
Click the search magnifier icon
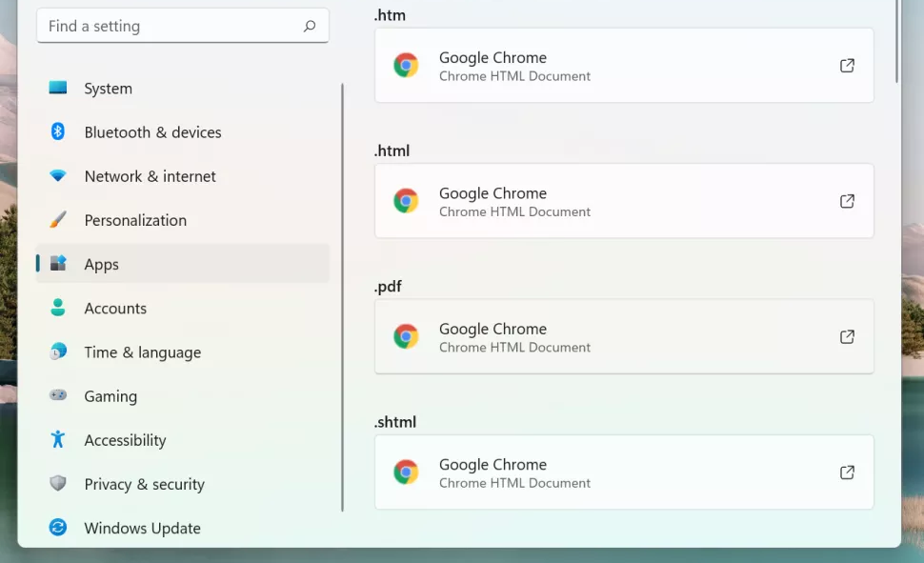310,26
